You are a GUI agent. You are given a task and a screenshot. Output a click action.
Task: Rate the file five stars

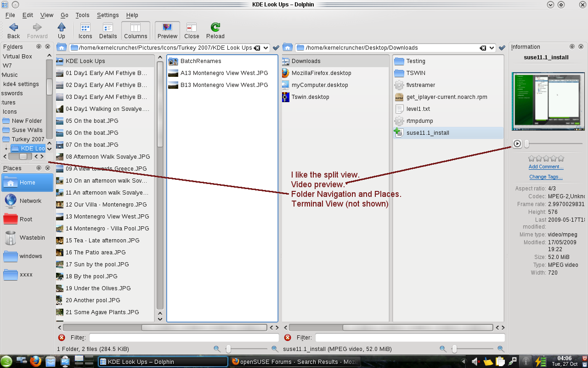[x=561, y=159]
